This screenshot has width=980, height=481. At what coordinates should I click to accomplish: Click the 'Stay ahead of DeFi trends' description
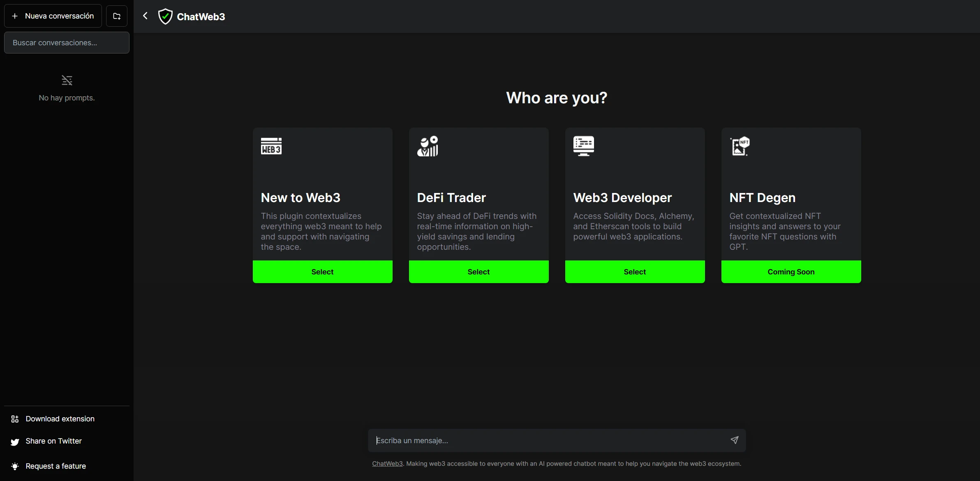pyautogui.click(x=477, y=231)
